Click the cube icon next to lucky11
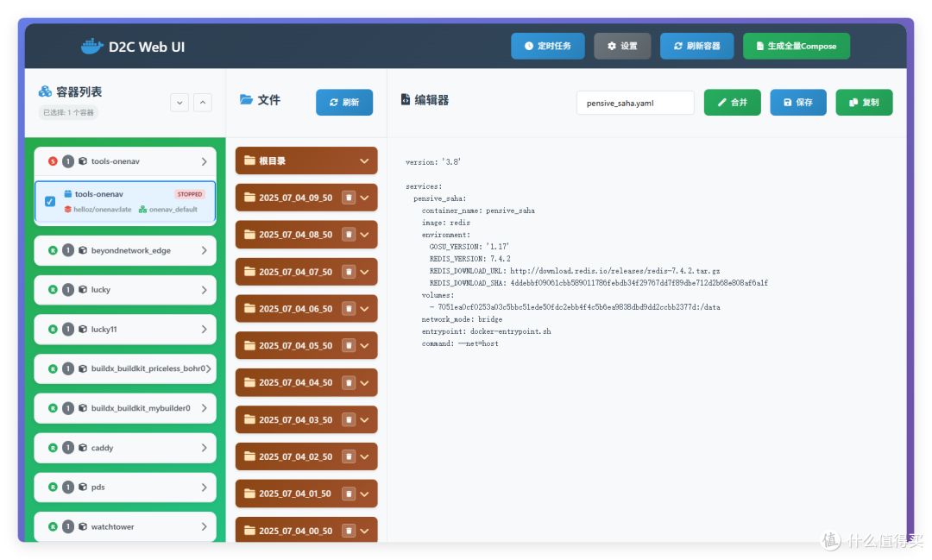 (83, 329)
